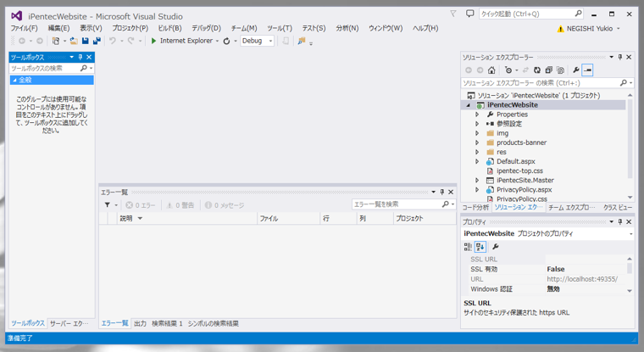Image resolution: width=644 pixels, height=352 pixels.
Task: Open the Internet Explorer browser dropdown arrow
Action: tap(217, 41)
